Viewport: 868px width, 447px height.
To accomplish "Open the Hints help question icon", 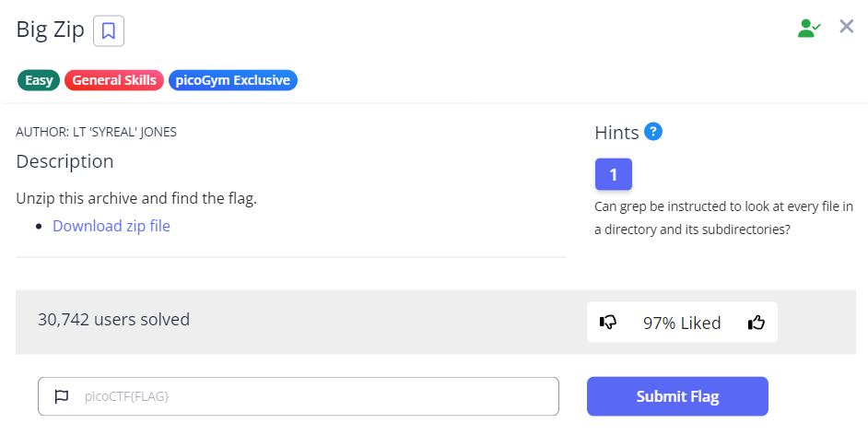I will pyautogui.click(x=654, y=132).
